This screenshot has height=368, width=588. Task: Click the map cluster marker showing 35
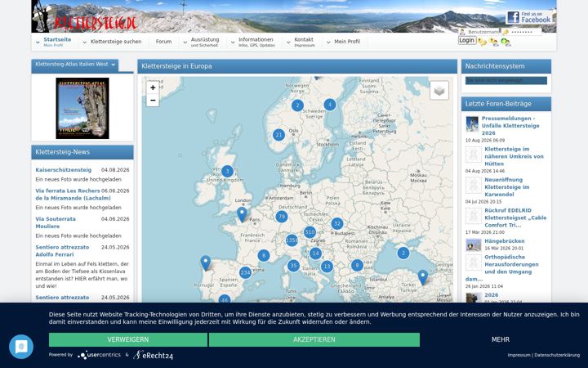tap(293, 266)
